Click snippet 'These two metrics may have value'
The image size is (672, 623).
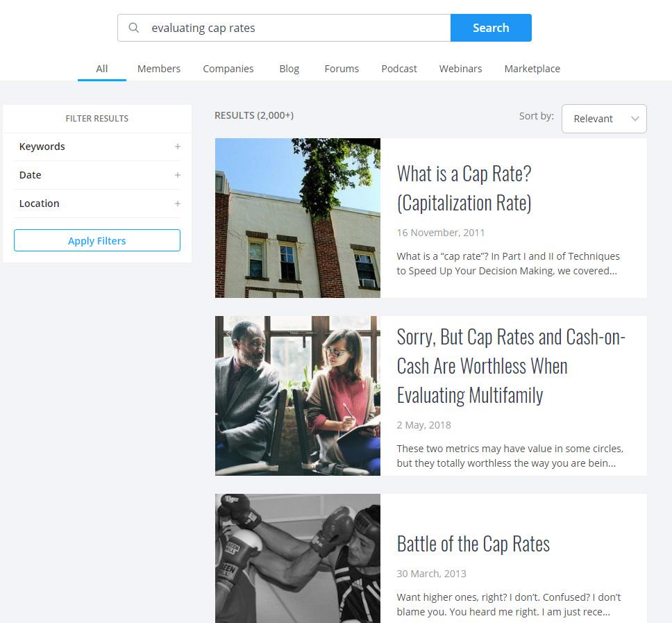510,456
